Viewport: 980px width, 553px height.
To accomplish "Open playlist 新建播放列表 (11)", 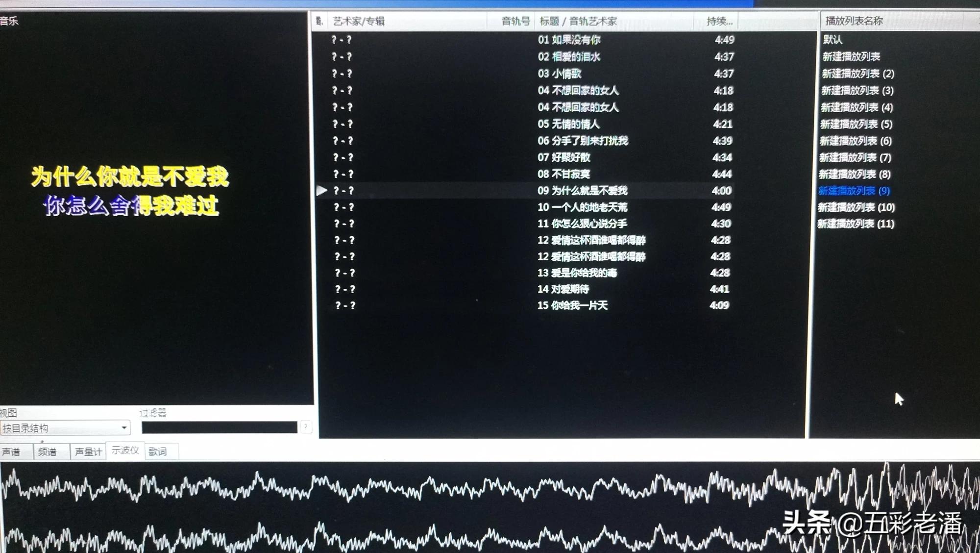I will pyautogui.click(x=856, y=224).
